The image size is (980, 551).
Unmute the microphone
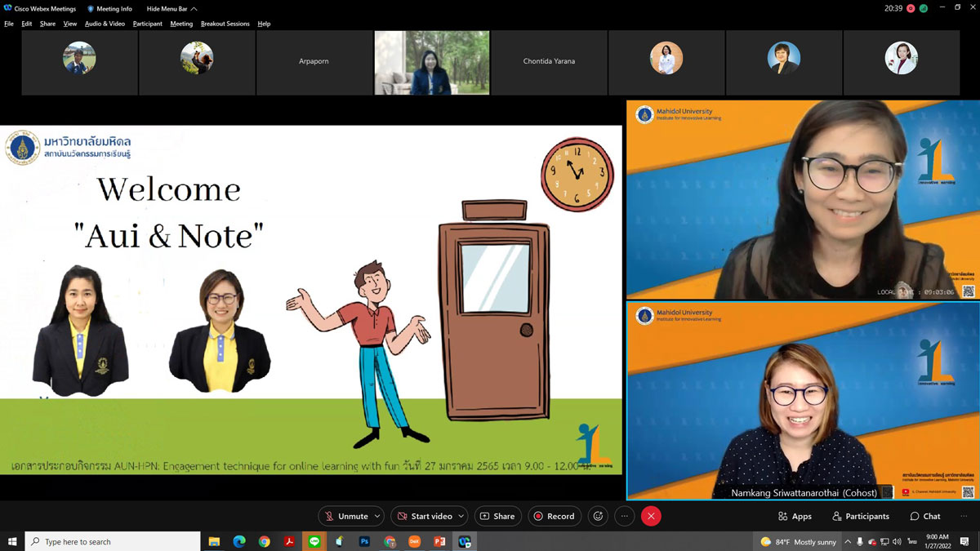click(x=345, y=516)
